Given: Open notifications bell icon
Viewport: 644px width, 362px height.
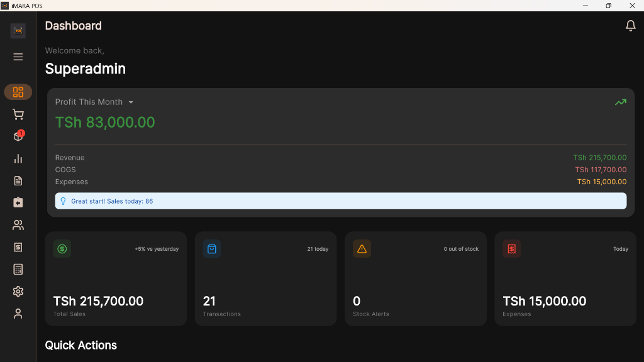Looking at the screenshot, I should [630, 26].
